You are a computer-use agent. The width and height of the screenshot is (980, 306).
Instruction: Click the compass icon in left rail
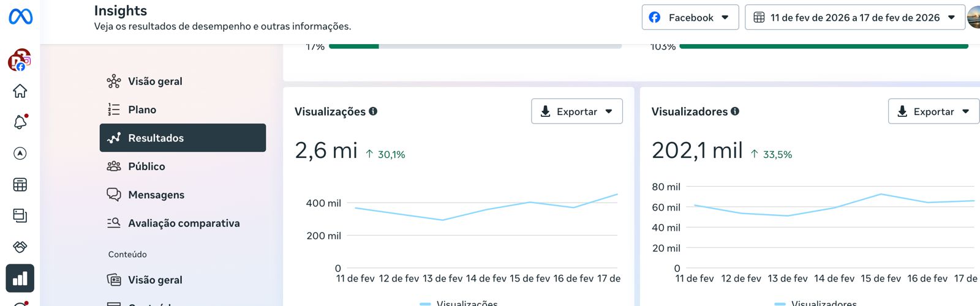point(20,154)
